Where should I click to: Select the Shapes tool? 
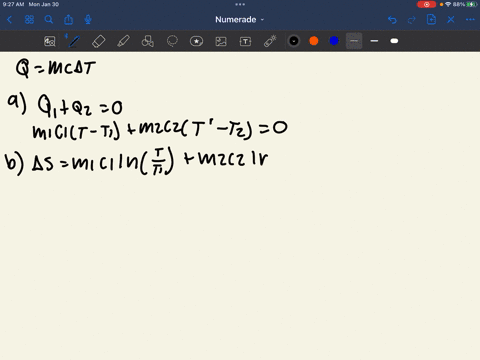[x=147, y=41]
